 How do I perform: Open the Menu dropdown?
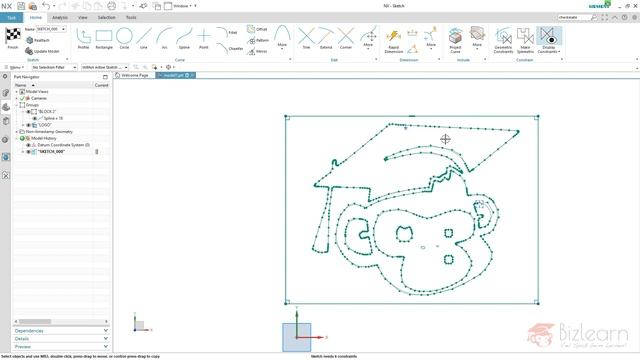tap(14, 67)
